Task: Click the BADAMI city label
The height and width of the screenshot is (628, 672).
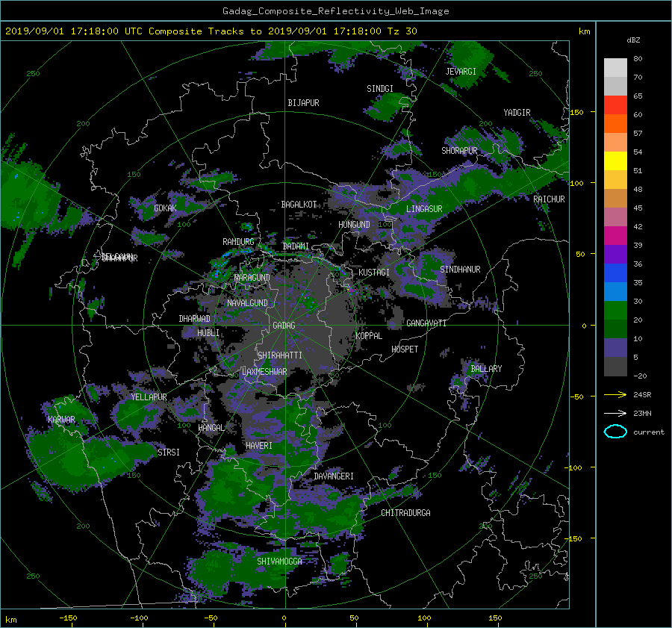Action: point(296,246)
